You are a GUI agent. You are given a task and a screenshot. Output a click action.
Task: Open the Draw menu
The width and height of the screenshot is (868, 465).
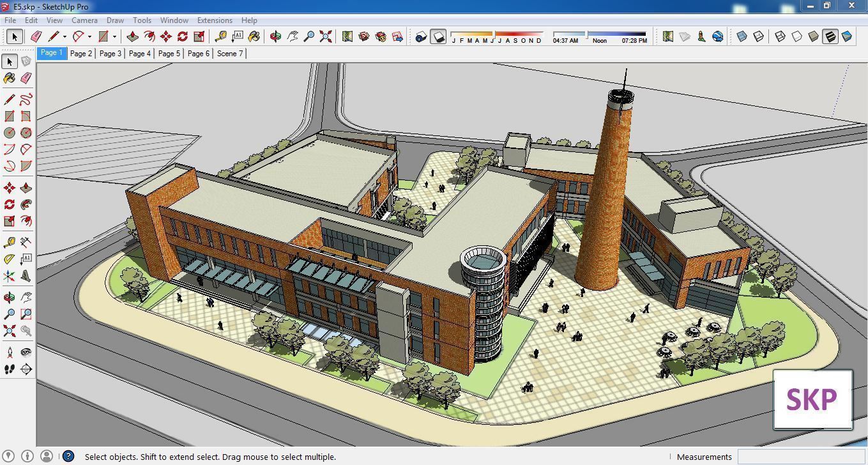pos(115,20)
